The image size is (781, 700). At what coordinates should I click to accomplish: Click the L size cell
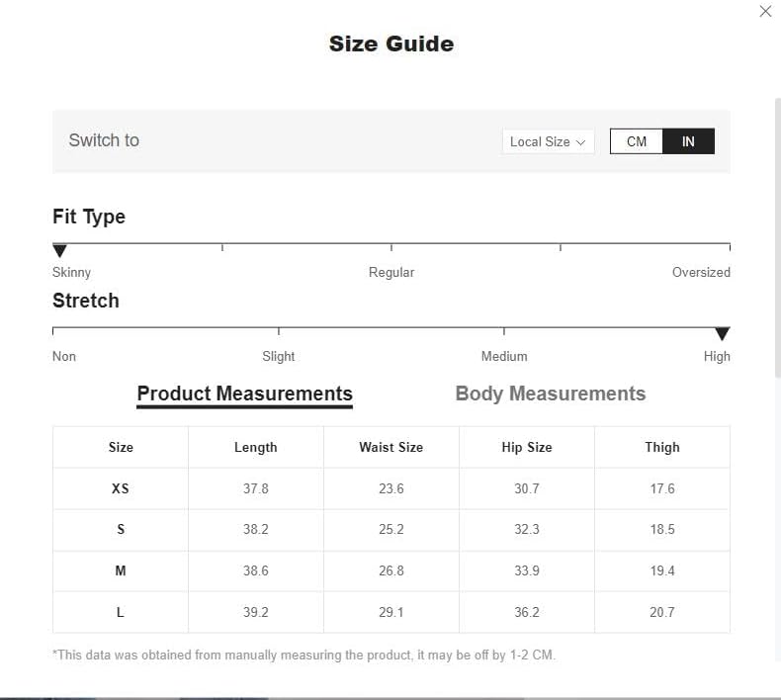click(121, 612)
